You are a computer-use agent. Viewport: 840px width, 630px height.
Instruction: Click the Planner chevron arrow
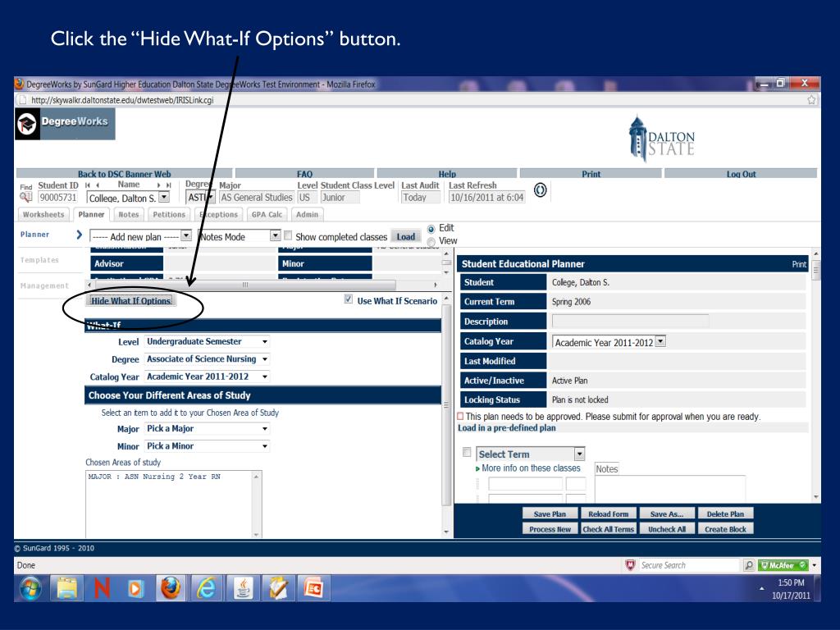(80, 235)
